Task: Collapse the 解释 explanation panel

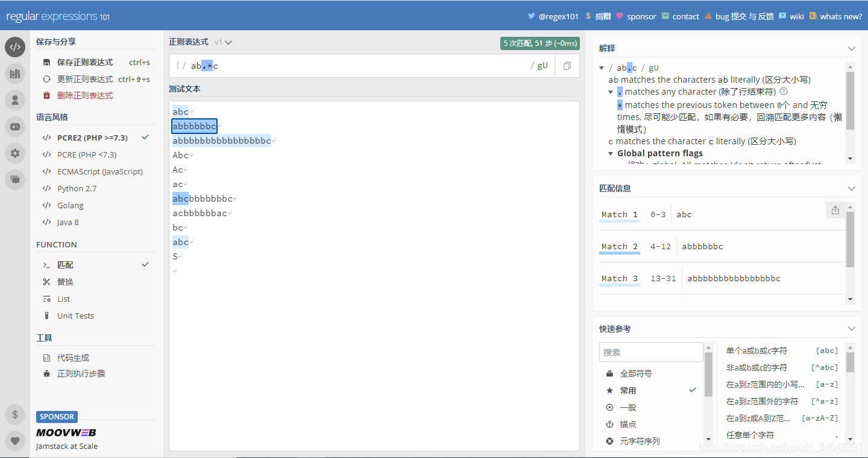Action: click(851, 48)
